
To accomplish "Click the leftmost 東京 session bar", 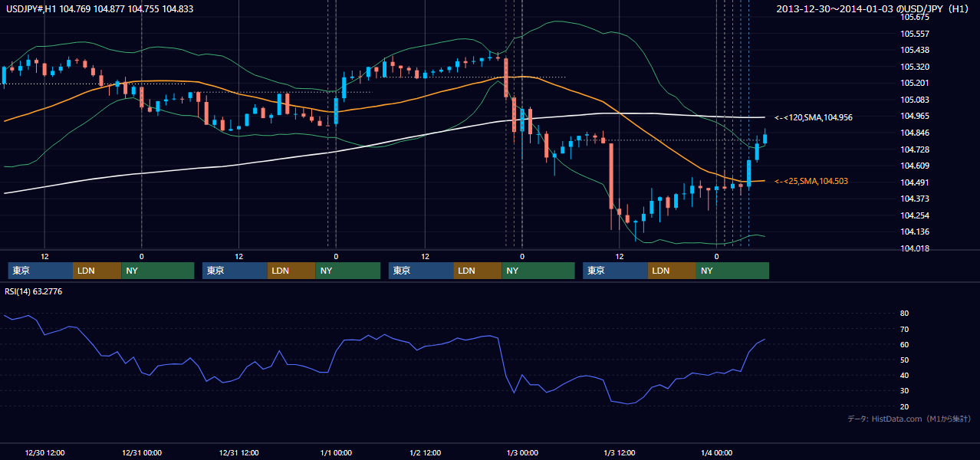I will pos(41,271).
